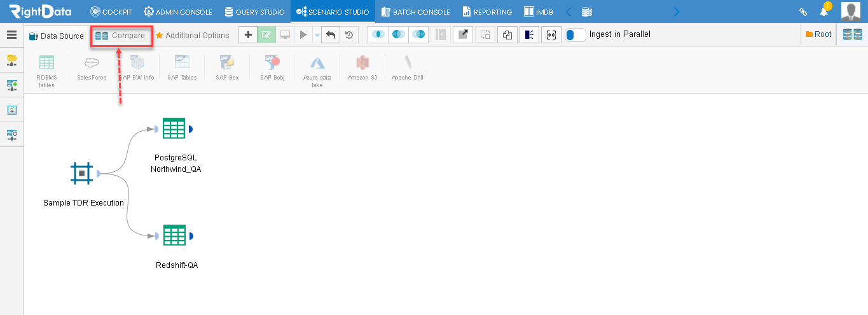Select the Sample TDR Execution node
Viewport: 868px width, 315px height.
82,173
